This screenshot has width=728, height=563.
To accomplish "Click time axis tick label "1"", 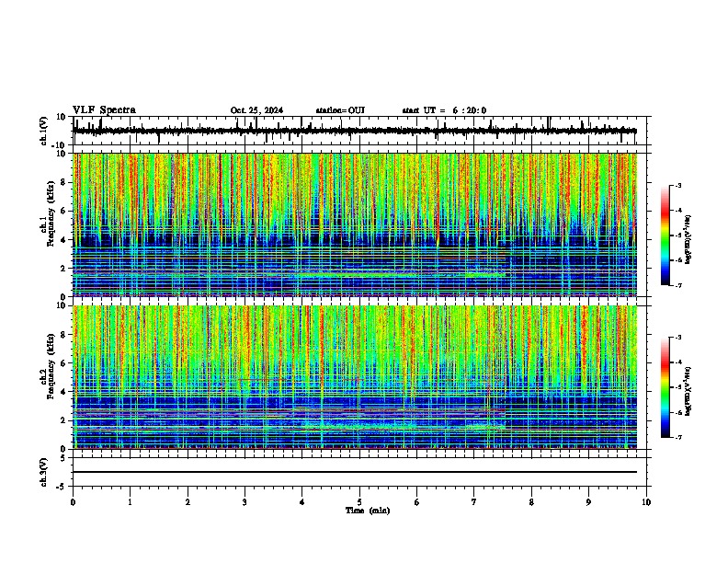I will coord(130,502).
